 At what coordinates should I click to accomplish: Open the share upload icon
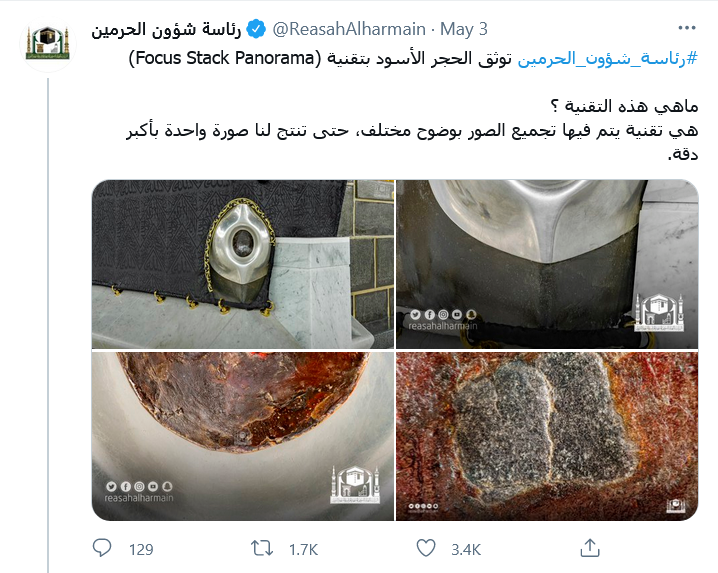tap(590, 548)
